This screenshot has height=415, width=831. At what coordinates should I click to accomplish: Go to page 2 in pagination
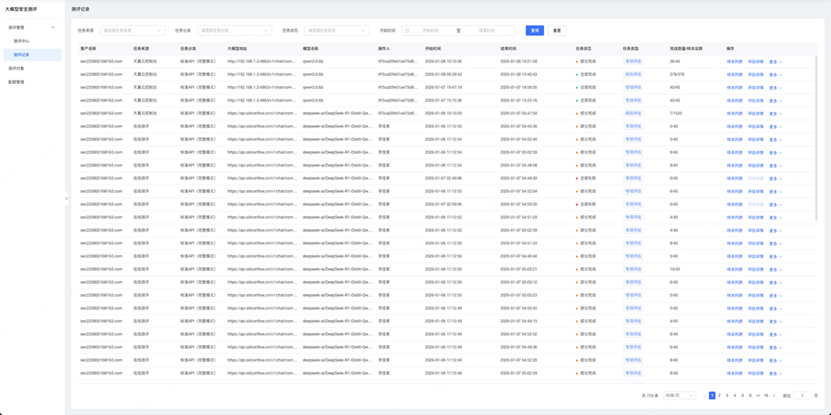pyautogui.click(x=719, y=396)
